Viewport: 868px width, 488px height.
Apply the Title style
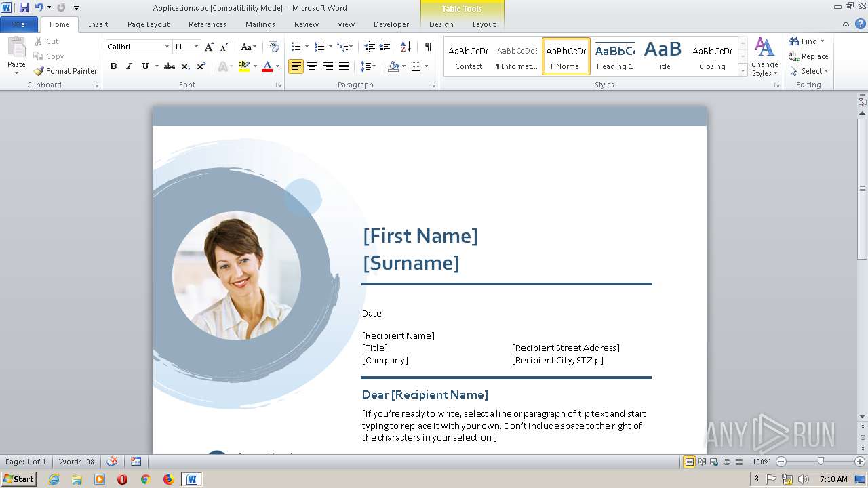(663, 56)
